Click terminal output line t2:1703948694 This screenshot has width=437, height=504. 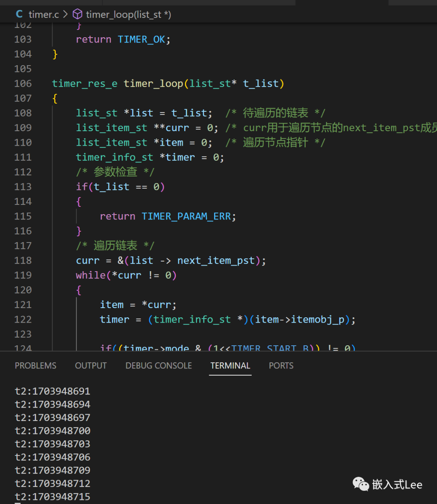(x=53, y=404)
